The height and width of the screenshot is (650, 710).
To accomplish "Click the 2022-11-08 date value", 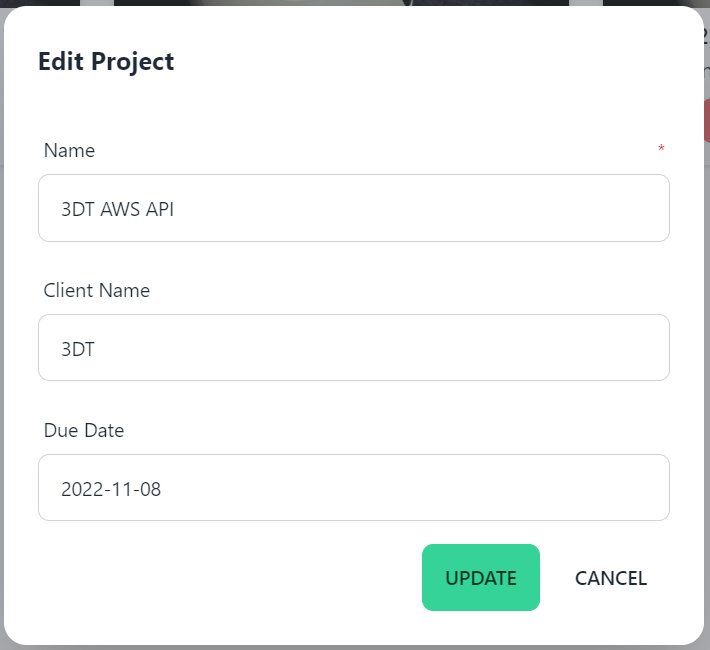I will [x=111, y=489].
